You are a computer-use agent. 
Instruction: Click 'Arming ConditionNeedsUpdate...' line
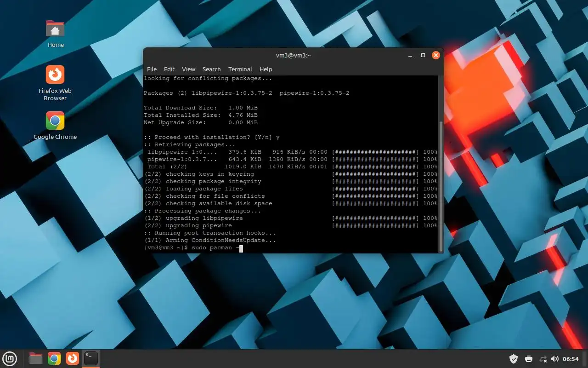(210, 241)
